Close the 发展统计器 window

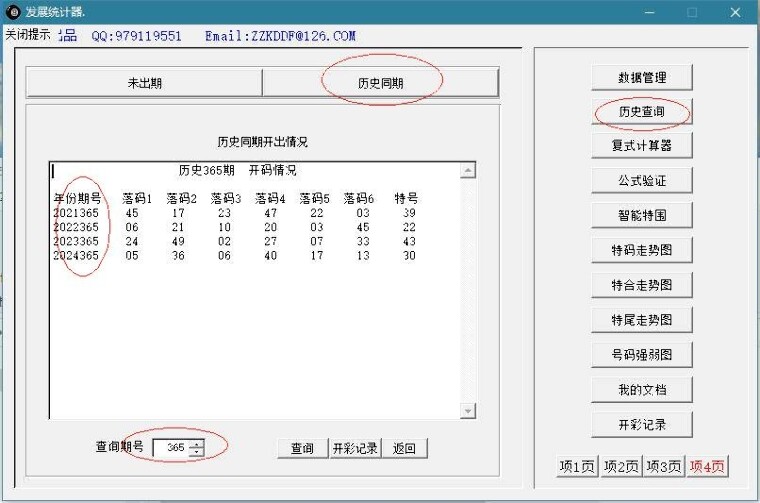point(735,12)
